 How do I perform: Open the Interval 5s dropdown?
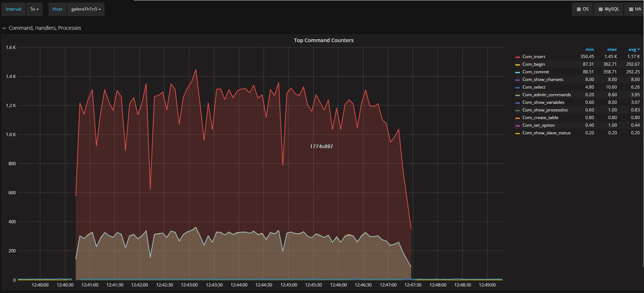coord(34,9)
